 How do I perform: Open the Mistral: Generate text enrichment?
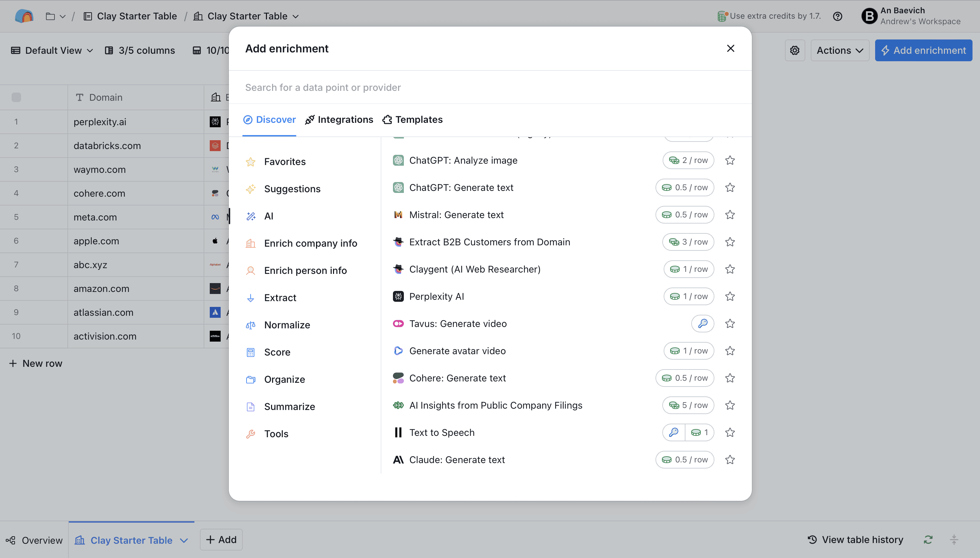tap(456, 215)
